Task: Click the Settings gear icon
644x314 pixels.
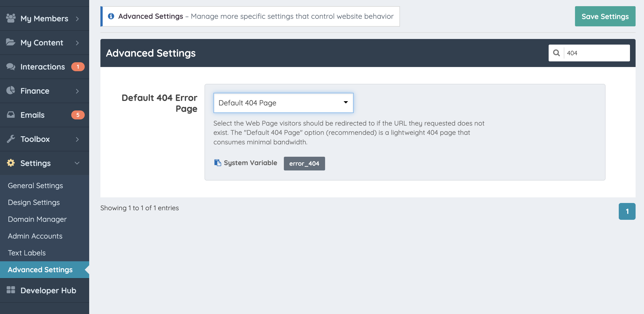Action: coord(11,163)
